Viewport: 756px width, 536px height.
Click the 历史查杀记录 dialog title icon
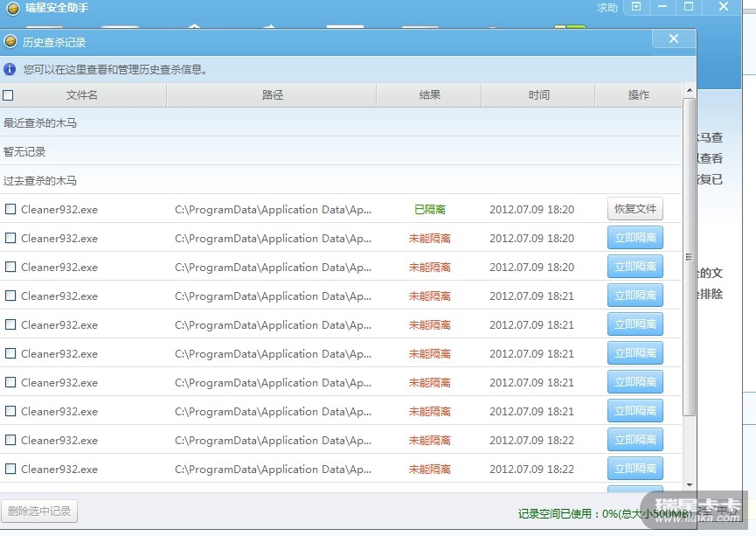(10, 42)
